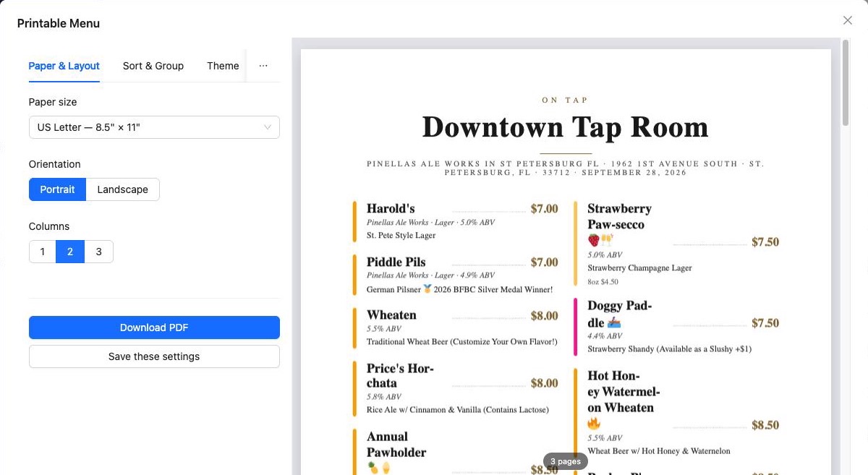Click the preview pane vertical scrollbar
This screenshot has width=868, height=475.
click(x=845, y=83)
